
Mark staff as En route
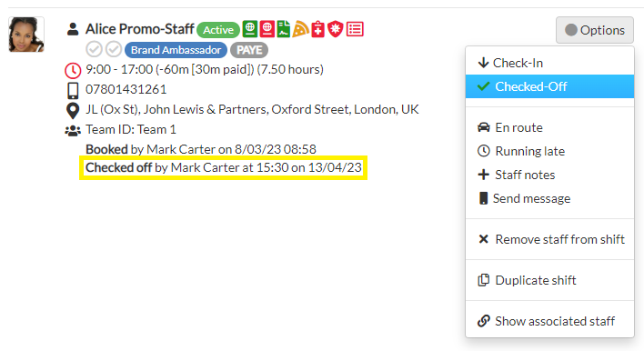tap(549, 127)
